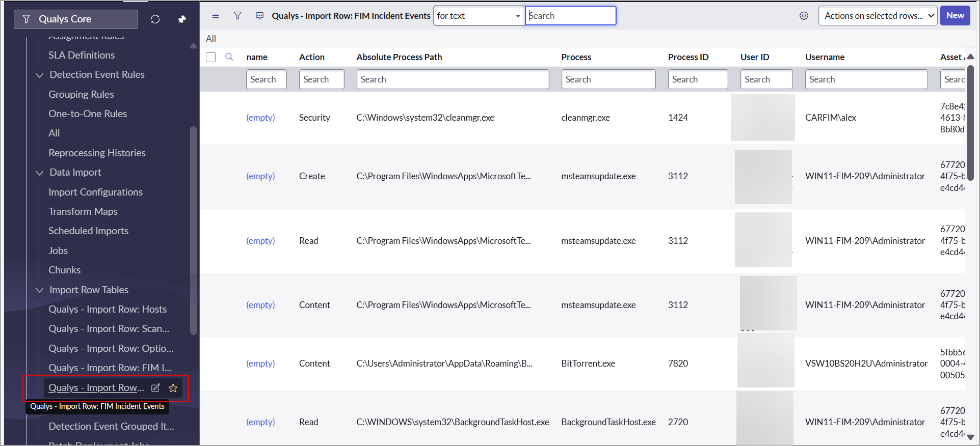Click the refresh icon beside Qualys Core
Viewport: 980px width, 446px height.
click(155, 19)
